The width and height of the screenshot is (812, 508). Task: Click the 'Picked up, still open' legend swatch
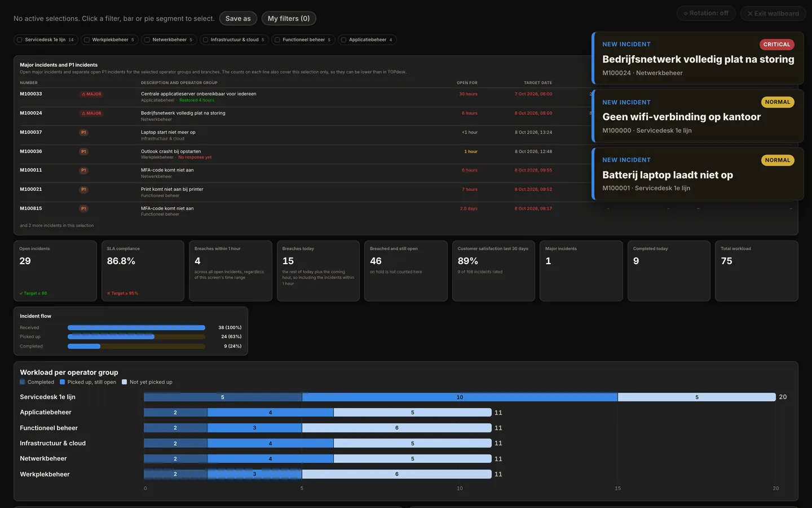[x=63, y=382]
